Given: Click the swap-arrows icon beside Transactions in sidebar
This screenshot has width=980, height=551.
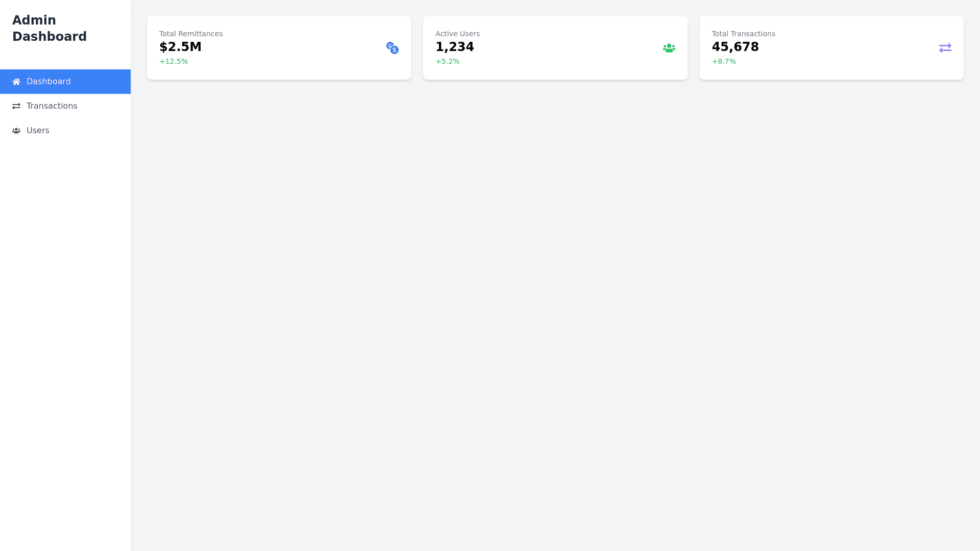Looking at the screenshot, I should pyautogui.click(x=16, y=106).
